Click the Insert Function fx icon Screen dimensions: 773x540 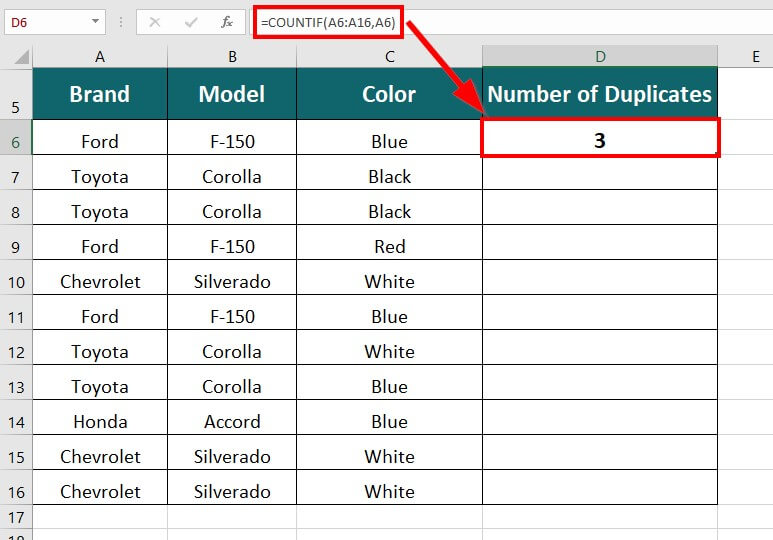pyautogui.click(x=227, y=21)
